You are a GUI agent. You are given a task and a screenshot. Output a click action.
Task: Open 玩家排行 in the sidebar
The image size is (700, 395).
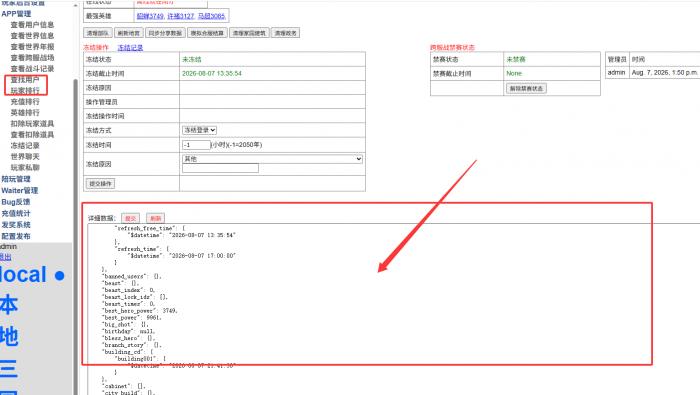point(25,91)
